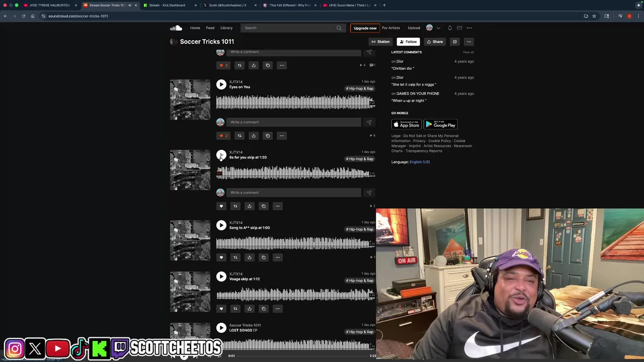644x362 pixels.
Task: Play Song to A** skip at 1:00
Action: pos(221,225)
